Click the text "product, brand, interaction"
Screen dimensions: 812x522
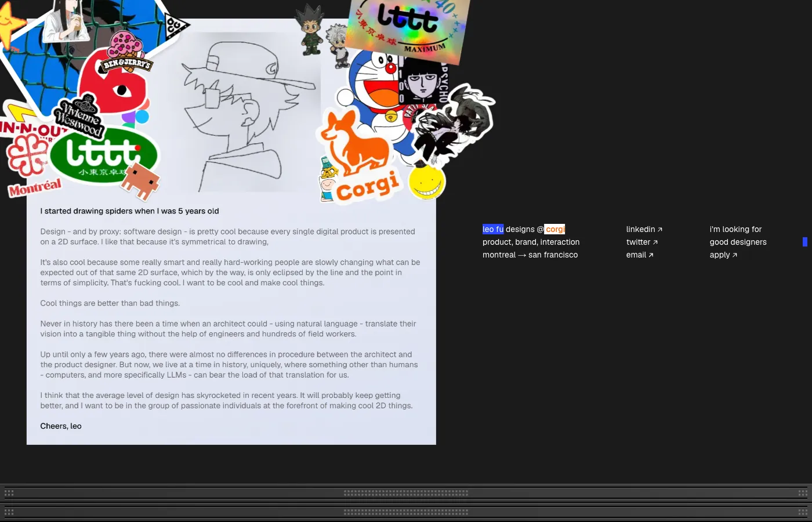pos(531,242)
